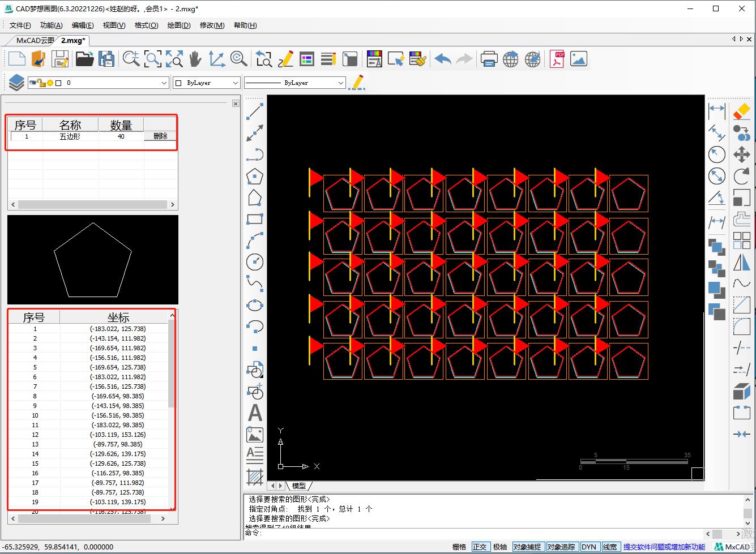Select the Rotate tool in right toolbar
Viewport: 756px width, 554px height.
[741, 176]
